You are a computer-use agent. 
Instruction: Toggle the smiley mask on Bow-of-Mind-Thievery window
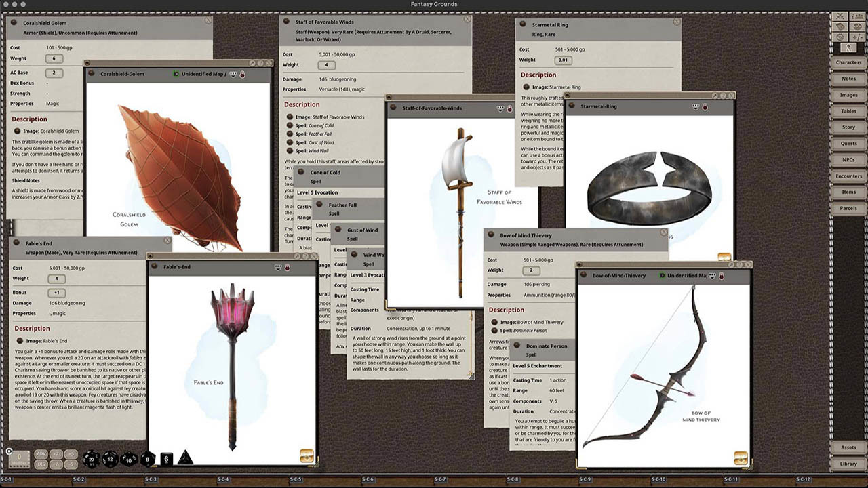point(712,276)
